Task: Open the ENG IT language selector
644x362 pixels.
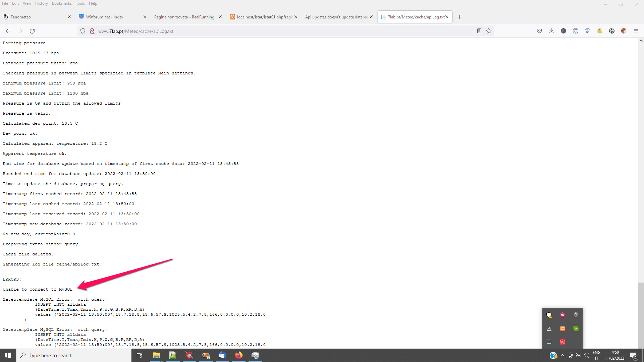Action: (596, 355)
